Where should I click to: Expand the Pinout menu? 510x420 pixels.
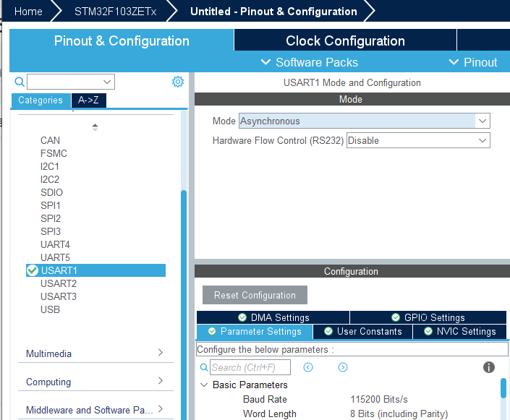tap(473, 62)
